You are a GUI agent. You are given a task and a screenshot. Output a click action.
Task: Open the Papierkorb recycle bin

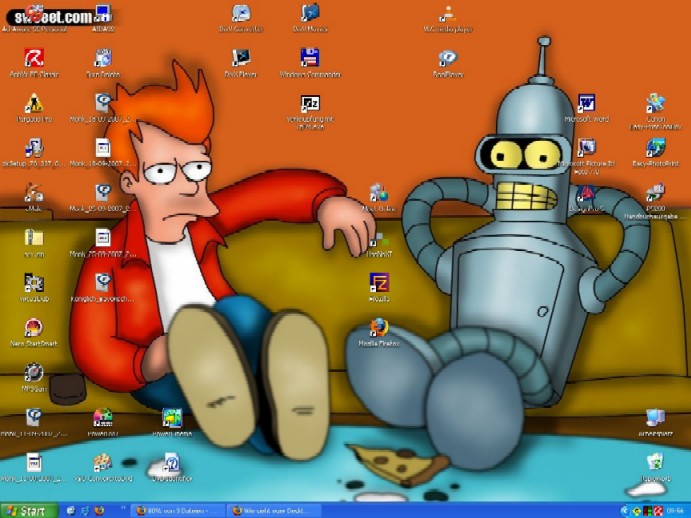pos(656,467)
